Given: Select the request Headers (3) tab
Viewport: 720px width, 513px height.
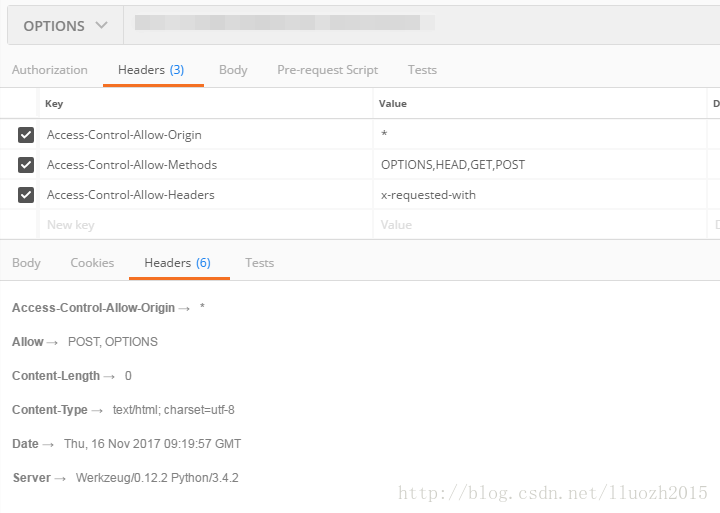Looking at the screenshot, I should point(151,70).
